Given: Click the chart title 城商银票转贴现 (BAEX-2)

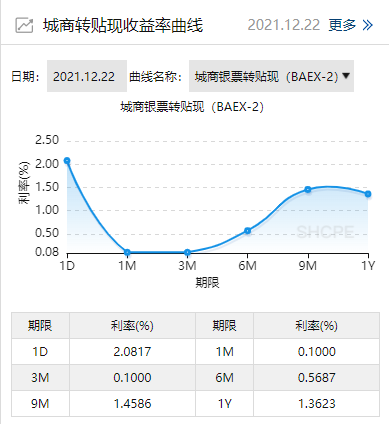Looking at the screenshot, I should point(192,107).
